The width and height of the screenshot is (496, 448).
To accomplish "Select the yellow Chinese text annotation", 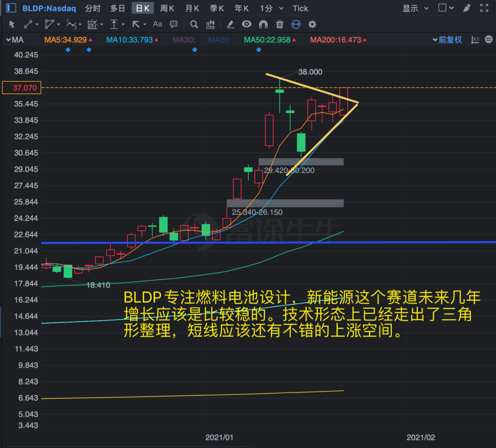I will tap(302, 314).
